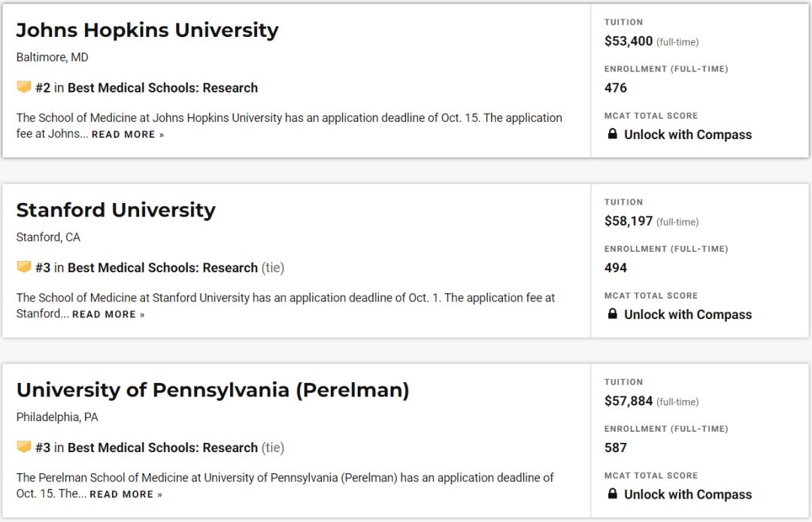Click Best Medical Schools: Research under Stanford
The height and width of the screenshot is (522, 812).
(162, 268)
